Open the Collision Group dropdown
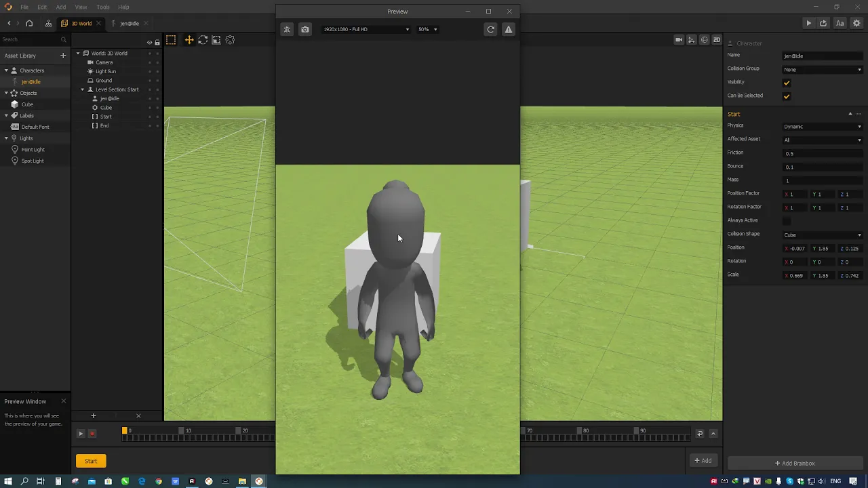This screenshot has width=868, height=488. (823, 69)
